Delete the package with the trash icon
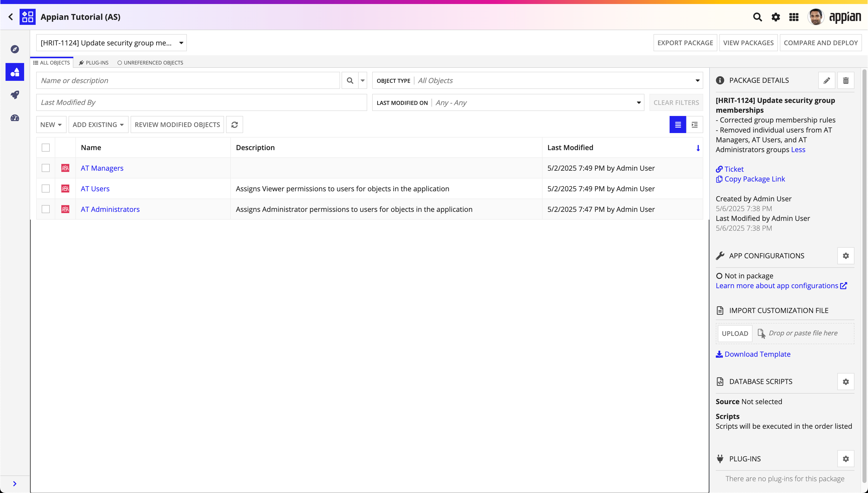Image resolution: width=868 pixels, height=493 pixels. (x=846, y=80)
